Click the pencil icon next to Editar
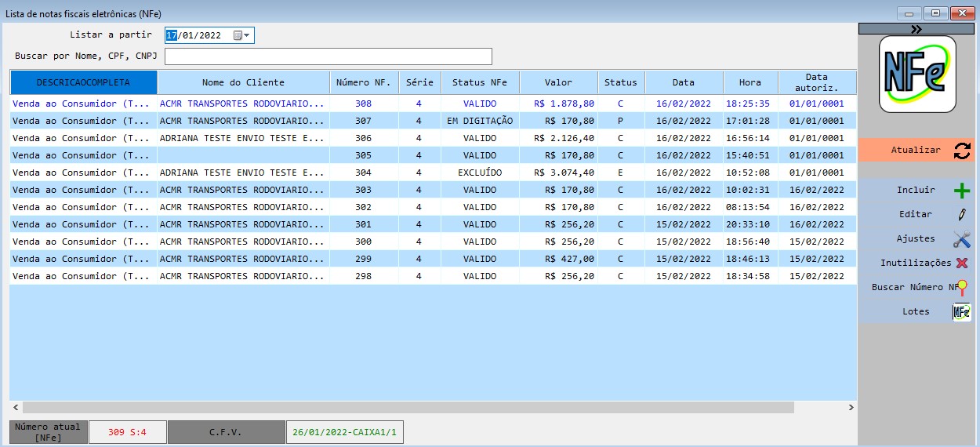This screenshot has width=980, height=447. [x=961, y=215]
